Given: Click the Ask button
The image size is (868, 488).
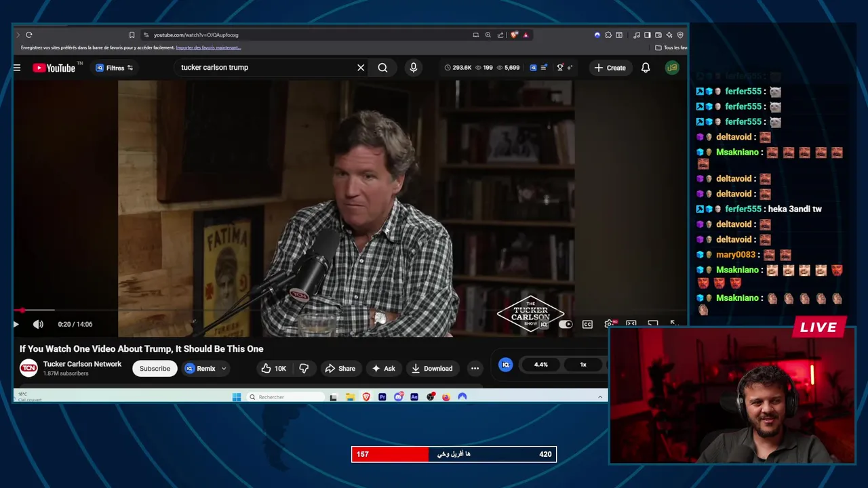Looking at the screenshot, I should click(x=383, y=369).
